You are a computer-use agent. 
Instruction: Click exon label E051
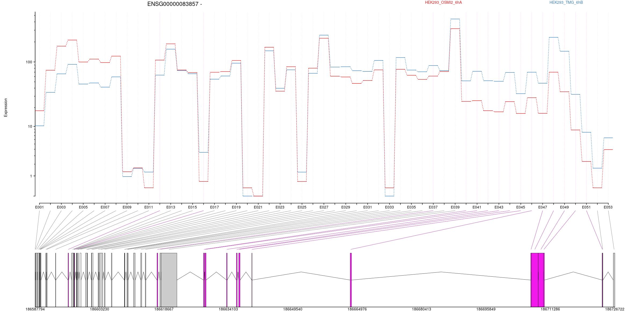(586, 207)
